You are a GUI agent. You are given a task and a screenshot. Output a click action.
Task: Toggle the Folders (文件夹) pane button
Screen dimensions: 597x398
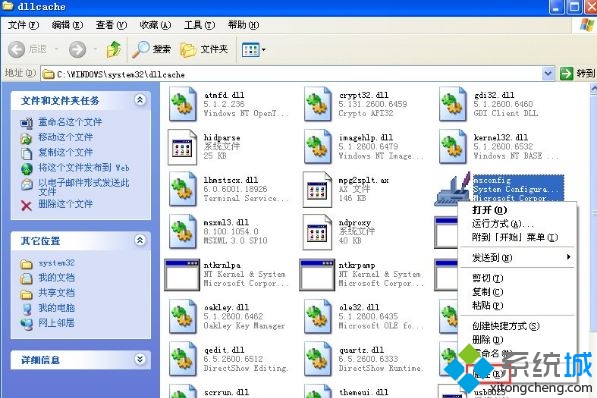click(x=204, y=49)
